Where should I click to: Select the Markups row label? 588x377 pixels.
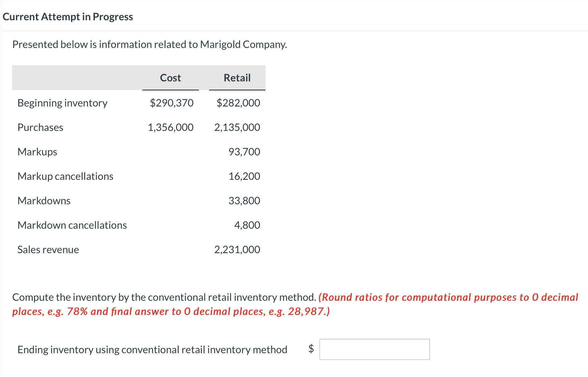click(x=37, y=152)
